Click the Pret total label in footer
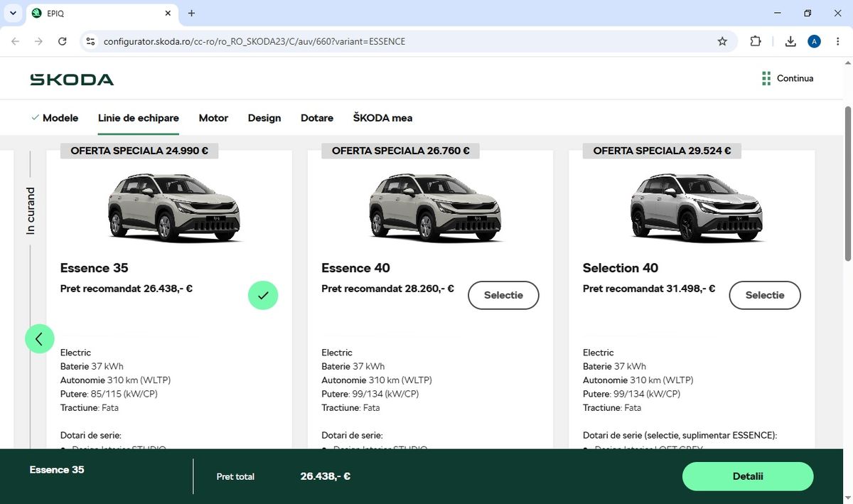Screen dimensions: 853x504 [235, 476]
